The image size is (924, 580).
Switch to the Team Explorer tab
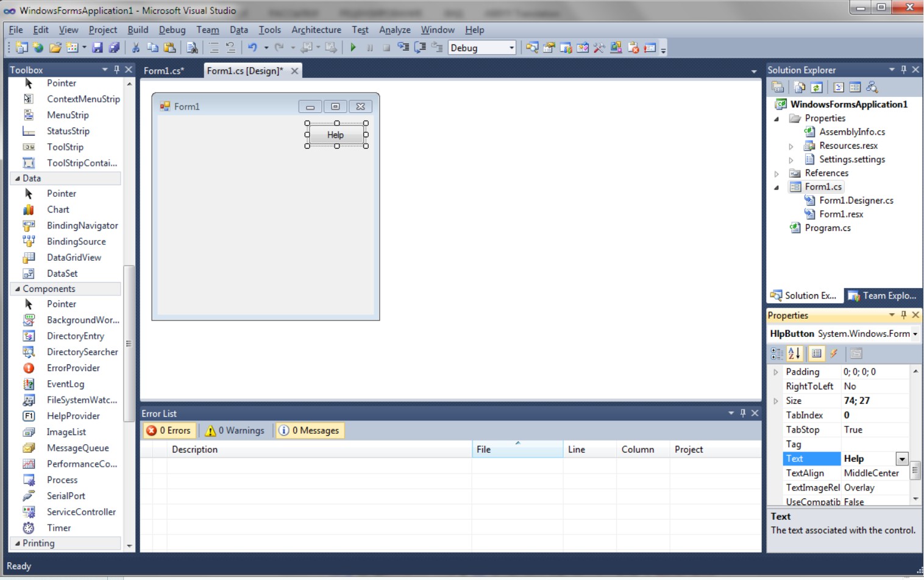[883, 295]
